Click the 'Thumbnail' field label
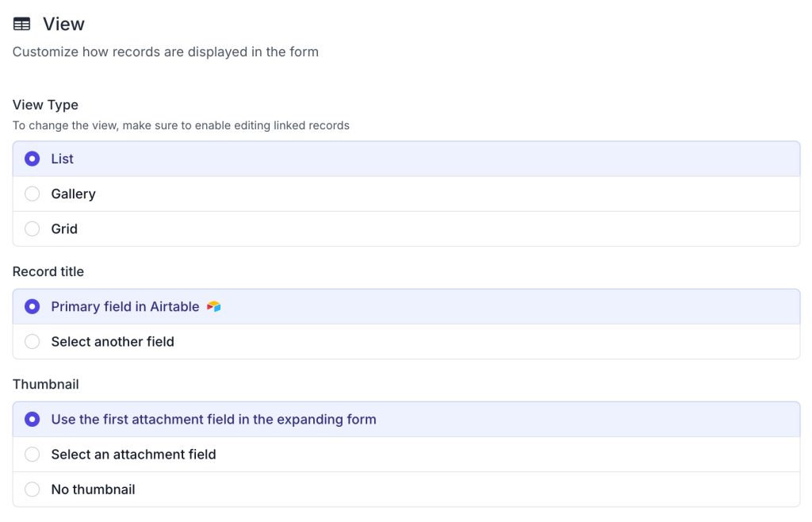Image resolution: width=812 pixels, height=522 pixels. point(45,384)
